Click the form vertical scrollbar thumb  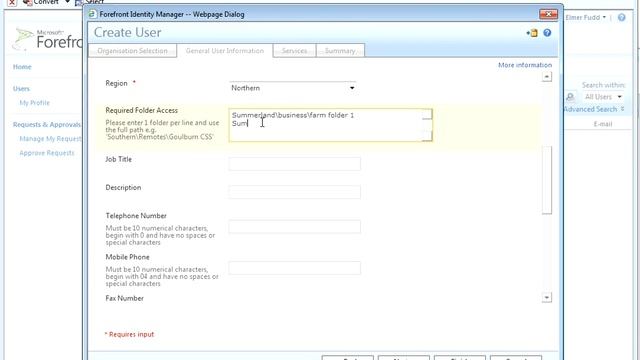(547, 180)
